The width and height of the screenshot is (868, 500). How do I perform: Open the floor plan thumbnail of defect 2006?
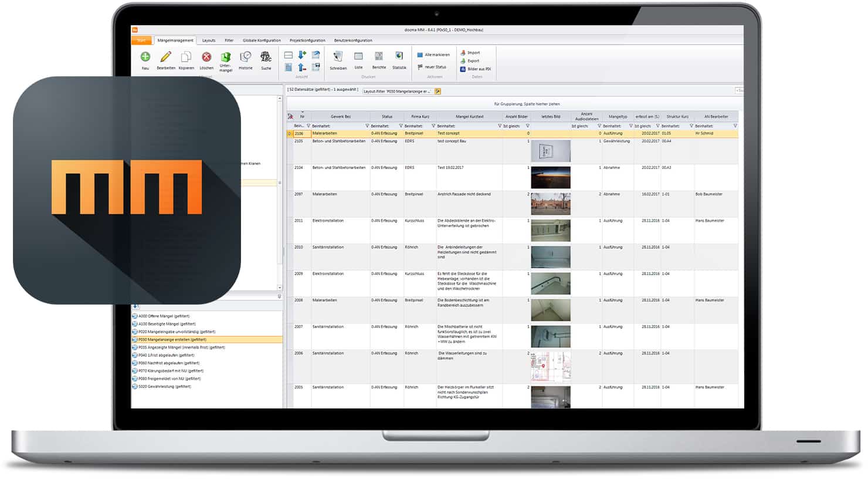[x=551, y=367]
